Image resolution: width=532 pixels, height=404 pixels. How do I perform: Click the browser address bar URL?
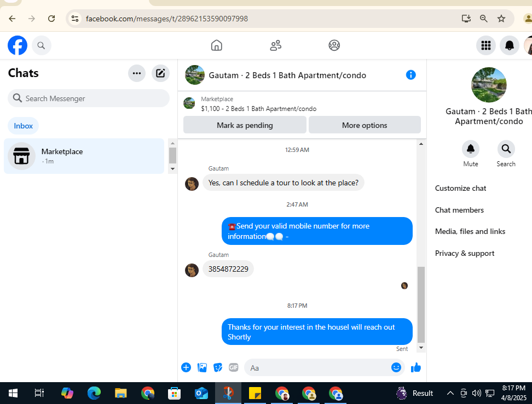pos(166,18)
